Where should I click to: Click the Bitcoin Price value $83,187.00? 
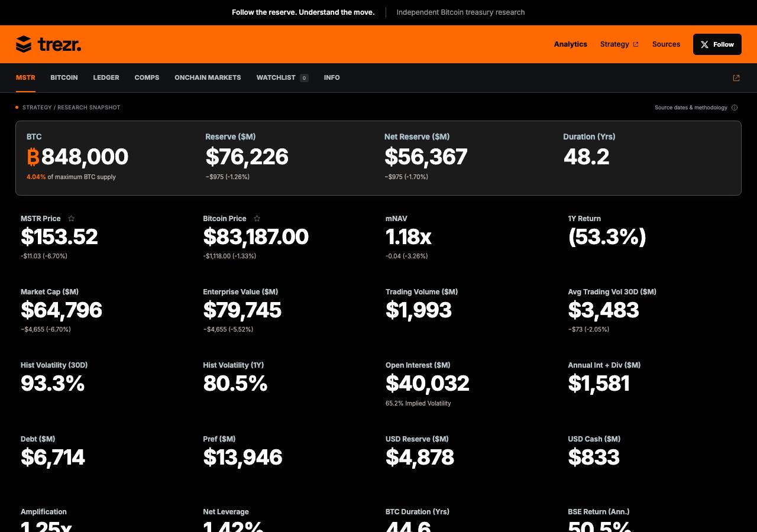pos(255,237)
